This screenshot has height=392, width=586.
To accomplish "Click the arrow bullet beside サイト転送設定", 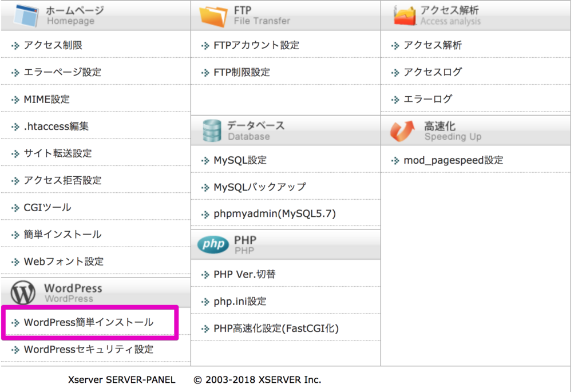I will (x=15, y=153).
